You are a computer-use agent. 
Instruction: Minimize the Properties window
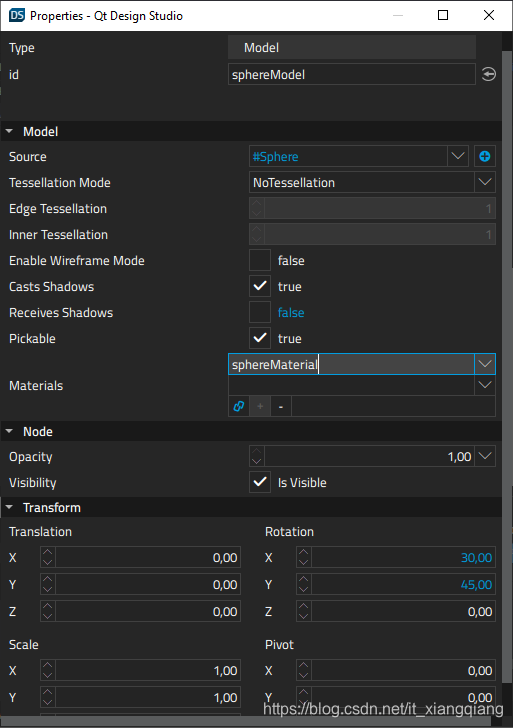(x=398, y=15)
